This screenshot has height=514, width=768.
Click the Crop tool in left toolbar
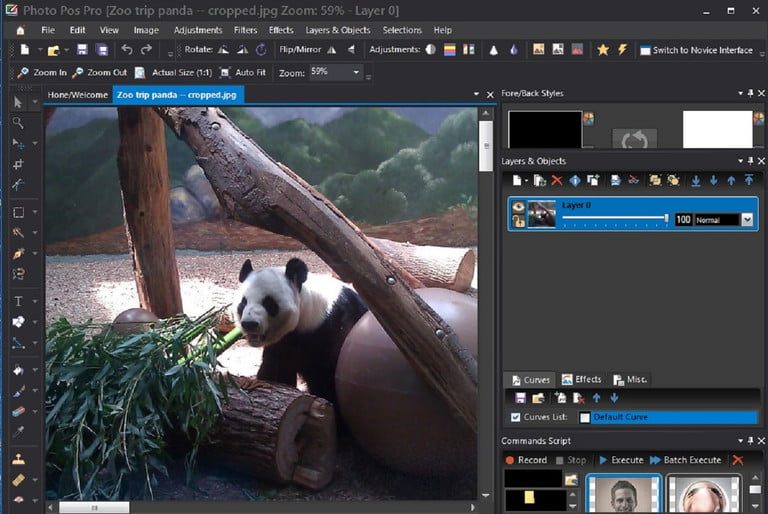coord(18,164)
